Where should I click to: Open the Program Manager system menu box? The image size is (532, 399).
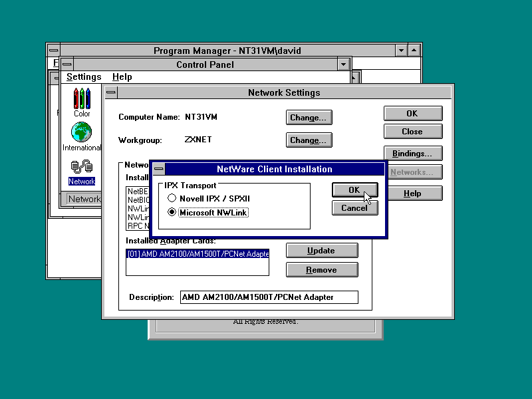tap(54, 51)
